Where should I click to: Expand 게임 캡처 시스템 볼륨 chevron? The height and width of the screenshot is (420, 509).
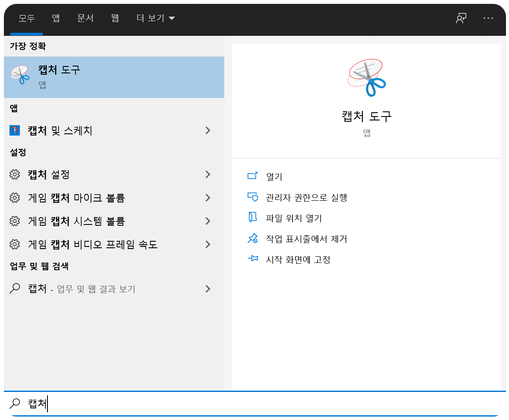click(x=208, y=221)
